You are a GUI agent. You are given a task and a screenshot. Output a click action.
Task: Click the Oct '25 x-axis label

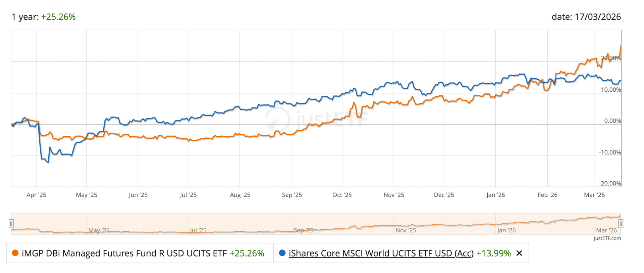click(342, 195)
